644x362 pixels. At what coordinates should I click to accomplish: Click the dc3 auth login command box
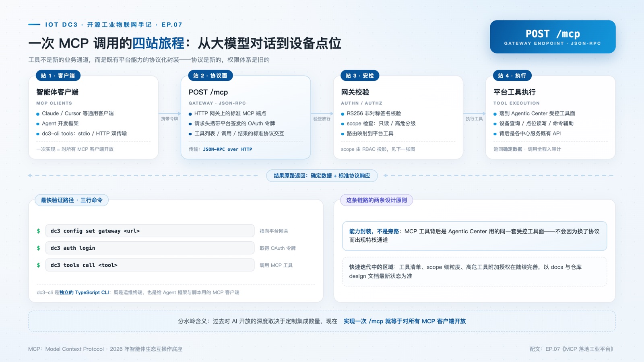pos(150,248)
